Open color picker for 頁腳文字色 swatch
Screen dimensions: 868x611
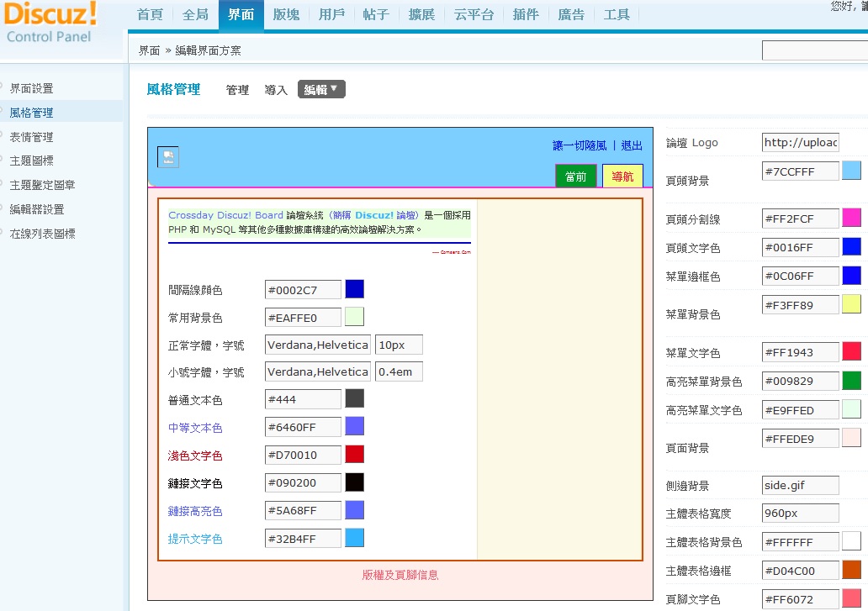851,599
